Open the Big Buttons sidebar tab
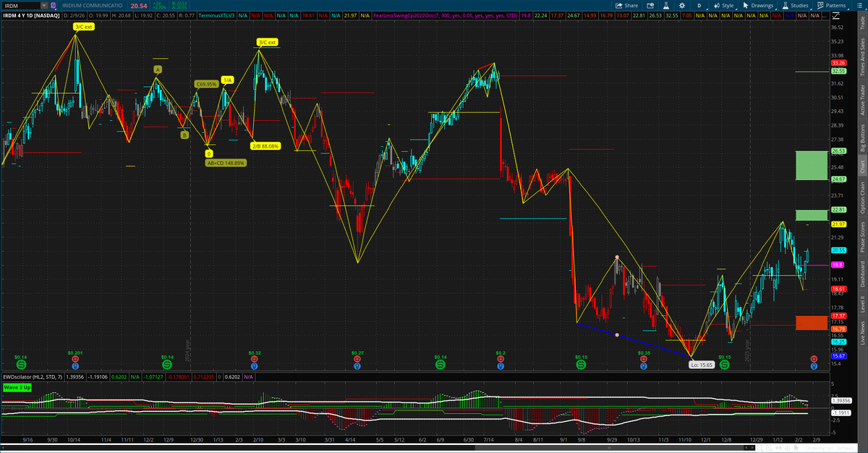868x453 pixels. point(861,137)
